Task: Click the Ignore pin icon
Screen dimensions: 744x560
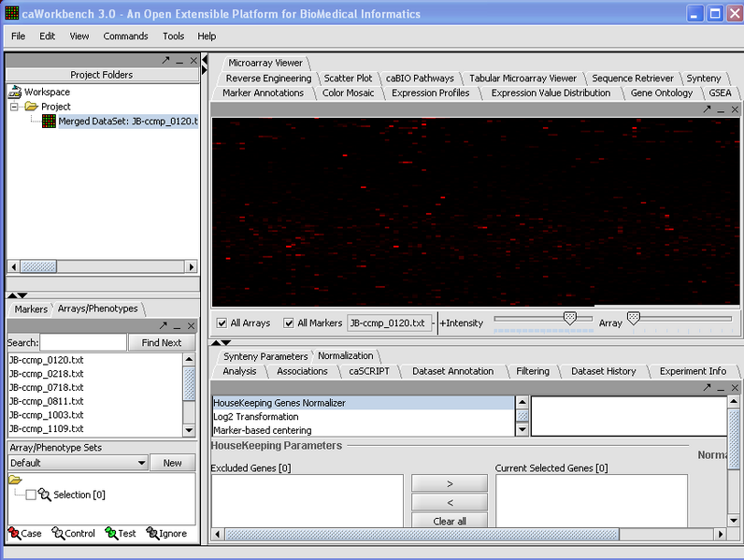Action: 151,533
